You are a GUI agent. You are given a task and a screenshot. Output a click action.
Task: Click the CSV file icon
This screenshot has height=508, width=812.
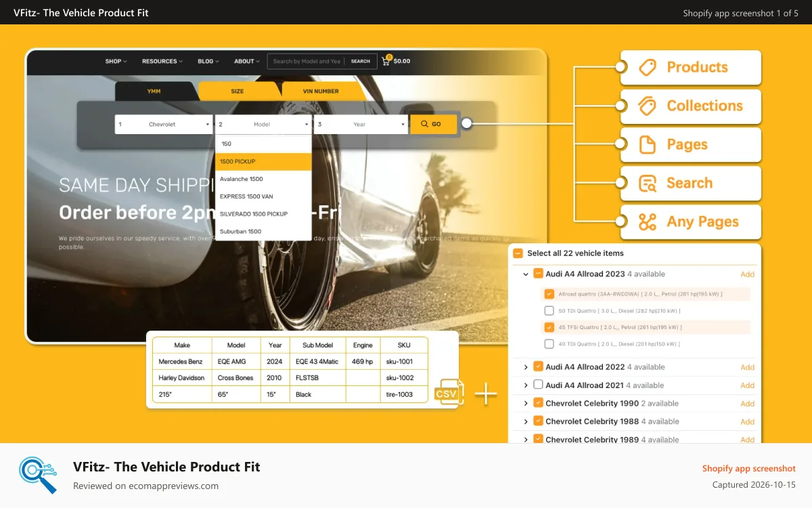[449, 392]
